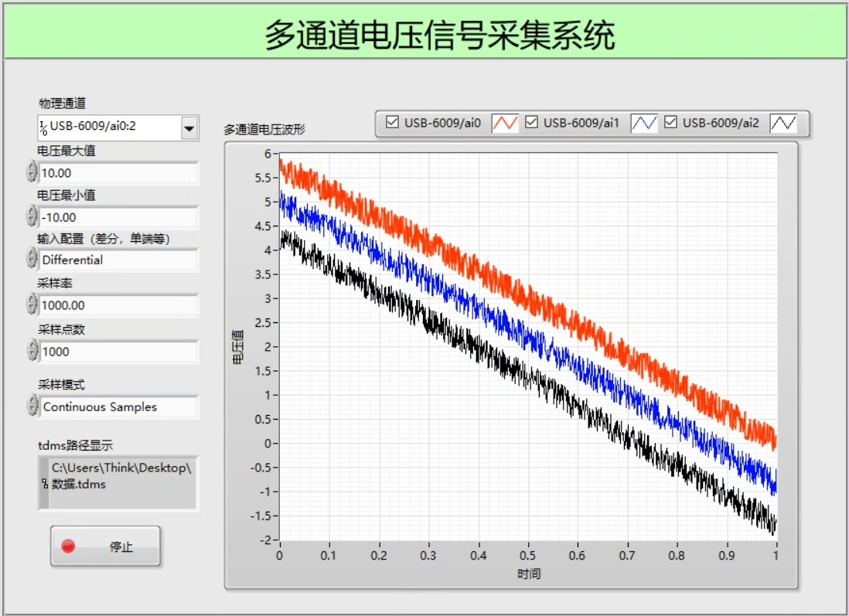Click the 时间 x-axis label
This screenshot has width=849, height=616.
(x=529, y=573)
